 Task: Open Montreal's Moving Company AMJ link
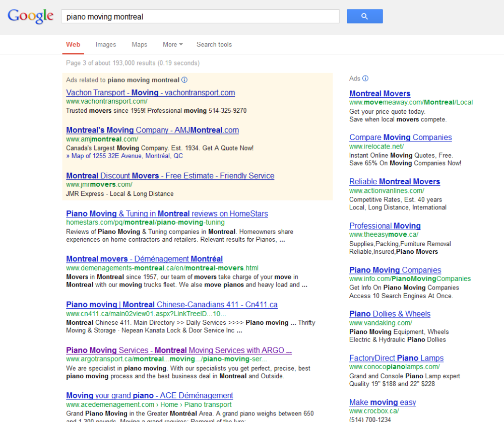tap(152, 130)
